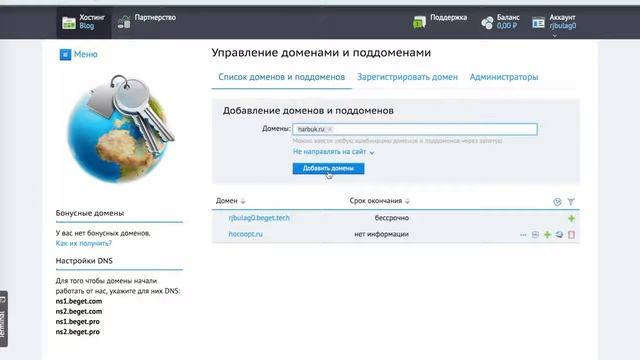Screen dimensions: 640x360
Task: Open the Партнерство section
Action: click(147, 21)
